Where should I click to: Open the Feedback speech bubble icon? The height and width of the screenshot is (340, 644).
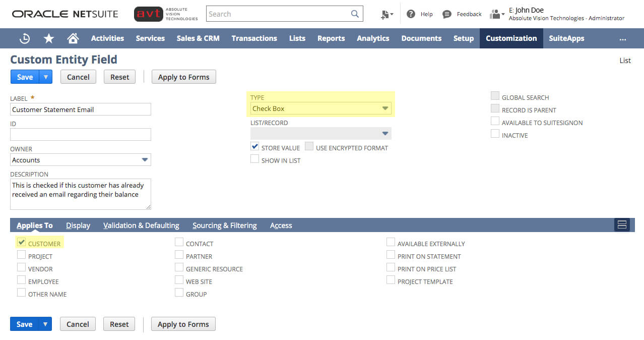point(446,14)
